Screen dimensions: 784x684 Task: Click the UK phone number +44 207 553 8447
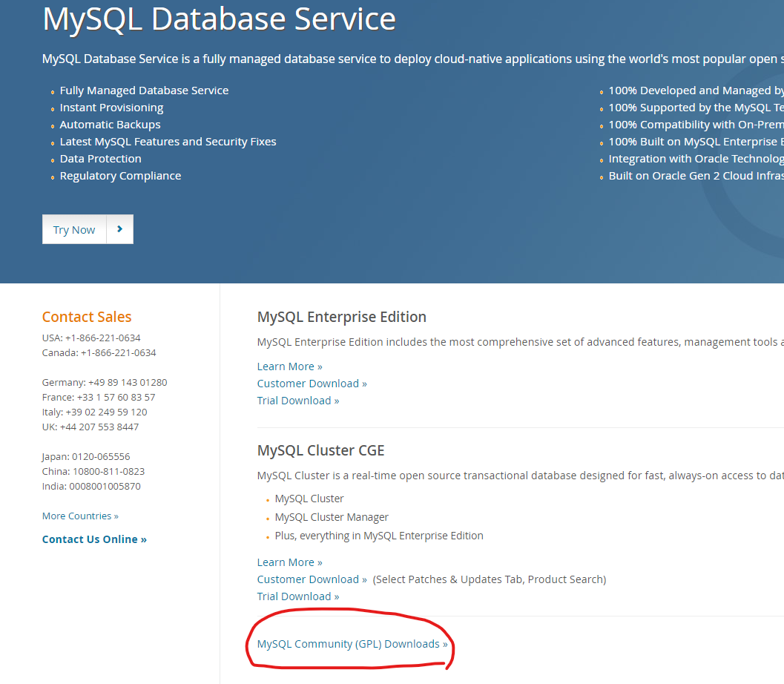[99, 427]
